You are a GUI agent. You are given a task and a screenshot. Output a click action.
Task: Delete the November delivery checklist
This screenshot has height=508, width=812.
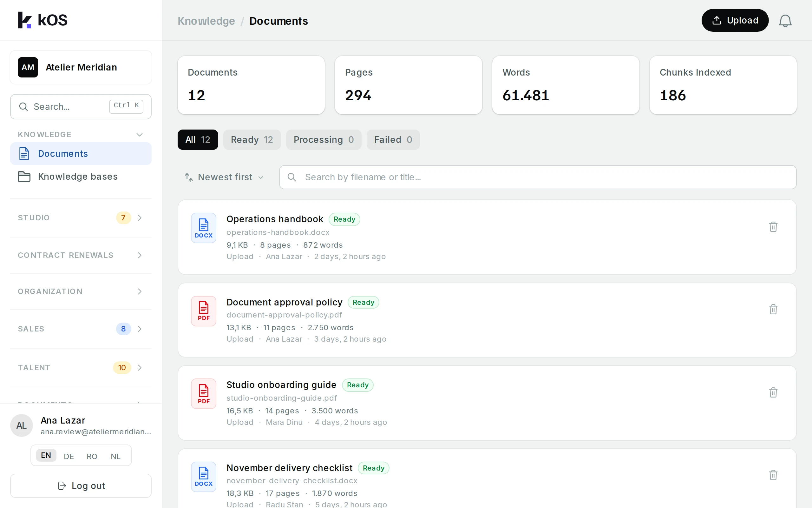click(x=773, y=475)
